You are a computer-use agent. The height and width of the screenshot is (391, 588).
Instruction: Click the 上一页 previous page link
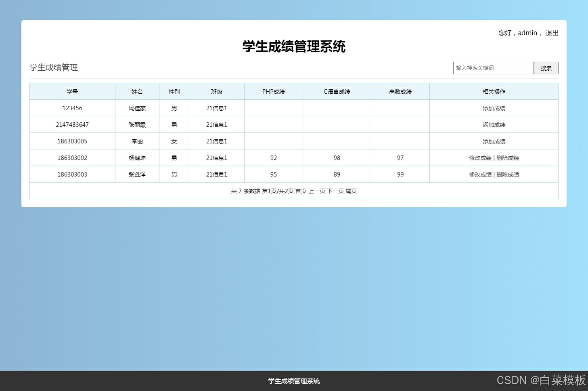point(317,191)
